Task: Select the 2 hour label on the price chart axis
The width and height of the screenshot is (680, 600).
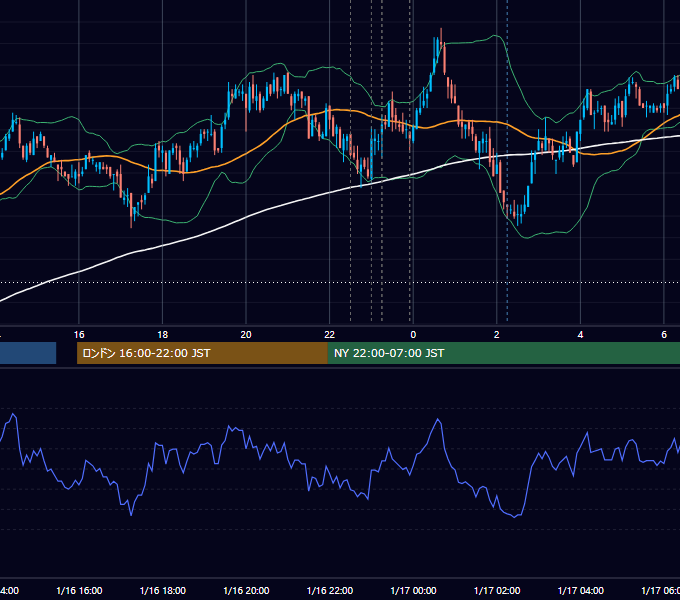Action: [x=497, y=335]
